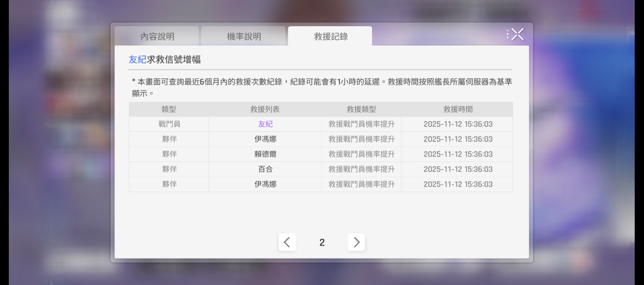Select the 救援記錄 tab
Image resolution: width=644 pixels, height=285 pixels.
click(x=331, y=36)
